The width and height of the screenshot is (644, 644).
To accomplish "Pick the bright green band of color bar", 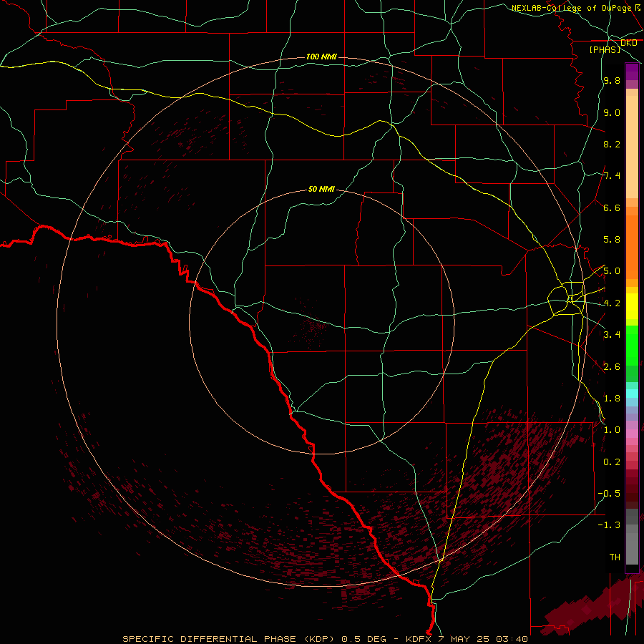I will tap(632, 345).
